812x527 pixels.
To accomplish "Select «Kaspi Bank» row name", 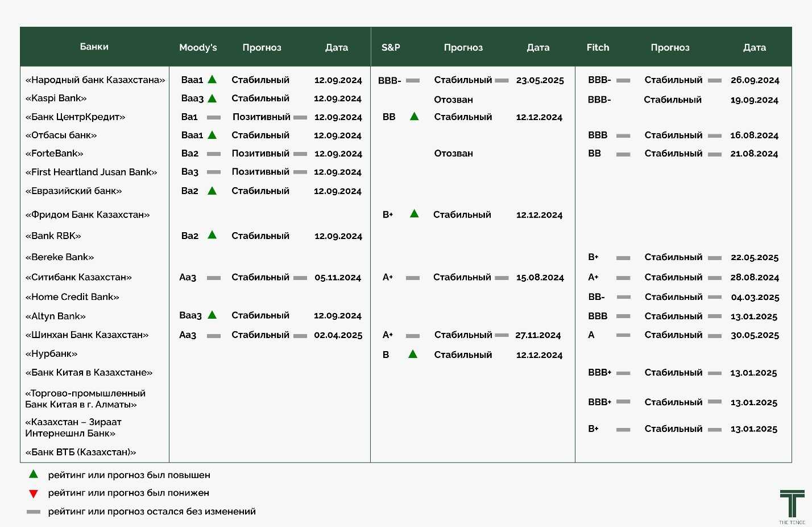I will click(56, 98).
